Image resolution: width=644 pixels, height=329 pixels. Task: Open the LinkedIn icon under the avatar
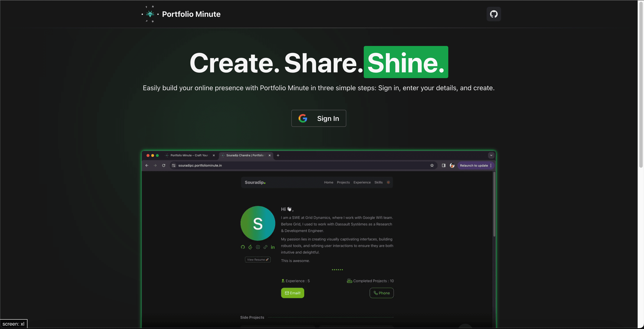273,247
